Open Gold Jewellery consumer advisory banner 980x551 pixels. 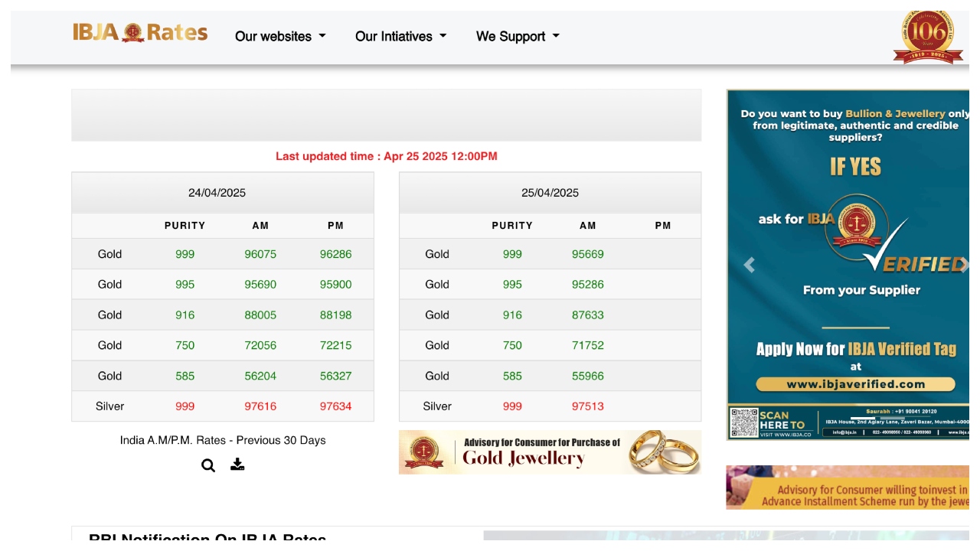click(550, 452)
